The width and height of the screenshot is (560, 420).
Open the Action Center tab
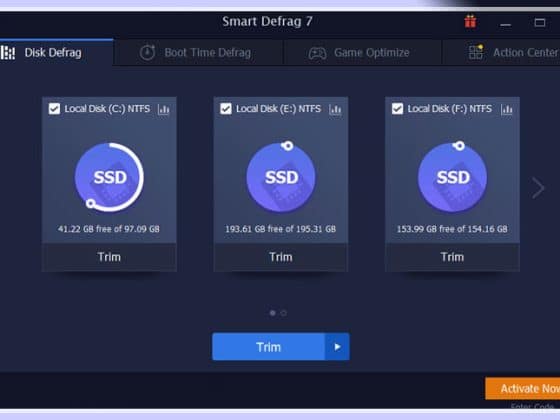coord(501,52)
